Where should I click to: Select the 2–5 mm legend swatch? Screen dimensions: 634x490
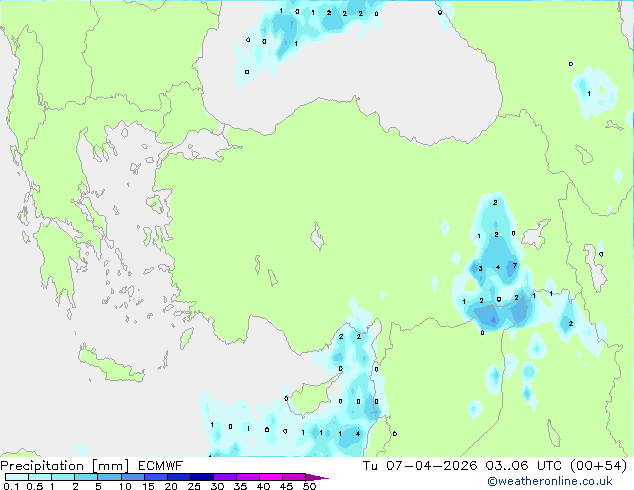(86, 477)
